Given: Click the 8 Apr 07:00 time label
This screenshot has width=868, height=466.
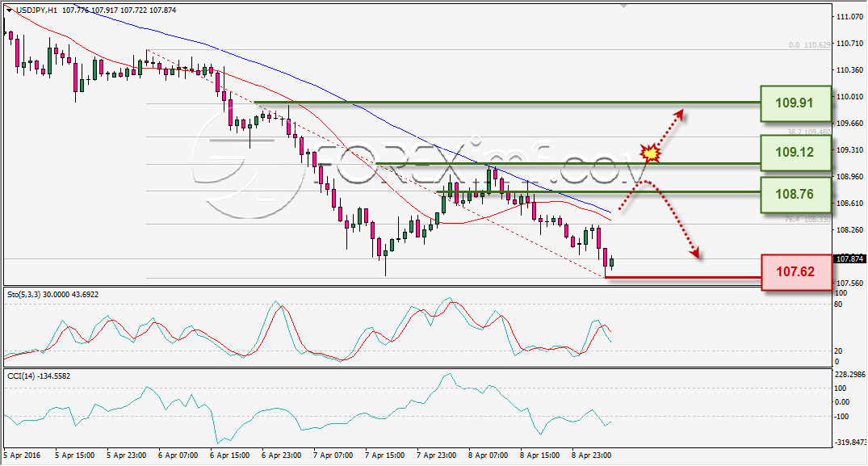Looking at the screenshot, I should (488, 455).
